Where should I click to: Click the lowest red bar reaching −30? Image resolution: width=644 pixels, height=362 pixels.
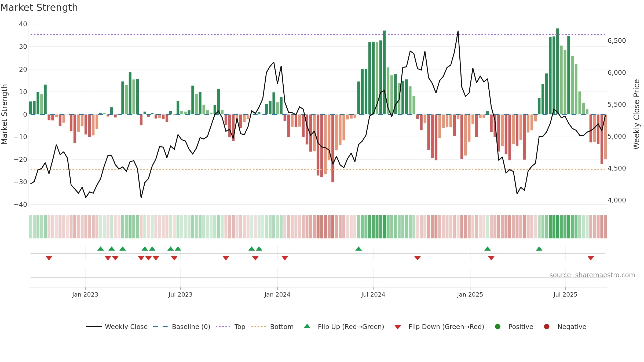(333, 148)
